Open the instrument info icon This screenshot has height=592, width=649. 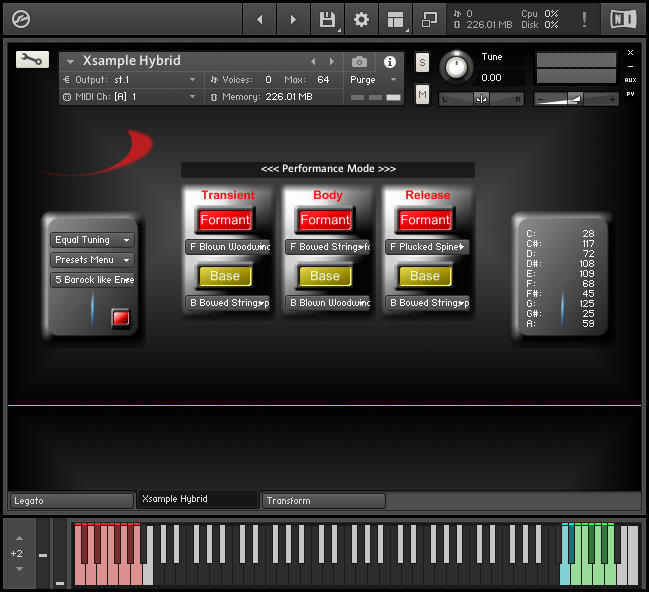389,62
